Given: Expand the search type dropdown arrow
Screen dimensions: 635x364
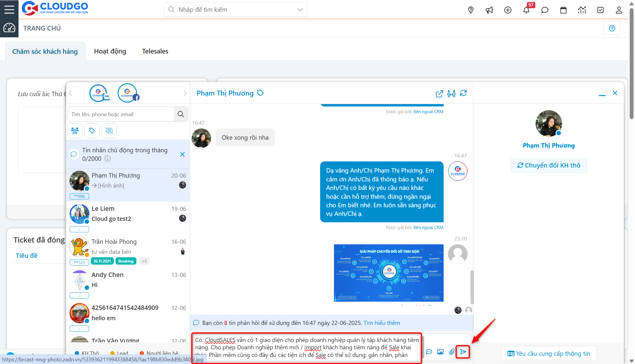Looking at the screenshot, I should pyautogui.click(x=300, y=9).
